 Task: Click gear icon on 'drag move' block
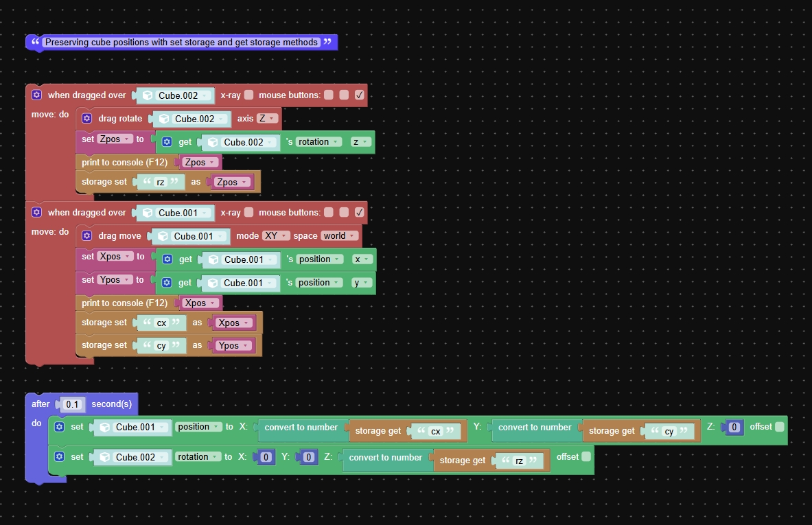pos(87,235)
